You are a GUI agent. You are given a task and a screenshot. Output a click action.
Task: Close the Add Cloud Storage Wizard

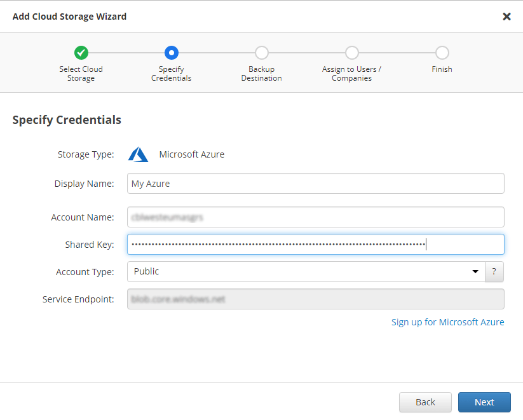tap(506, 17)
